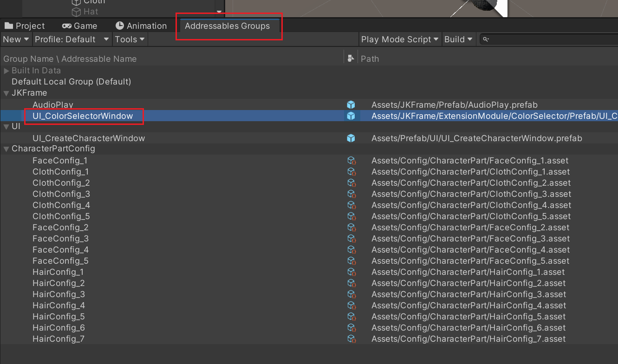The width and height of the screenshot is (618, 364).
Task: Click the asset icon for HairConfig_7
Action: 351,339
